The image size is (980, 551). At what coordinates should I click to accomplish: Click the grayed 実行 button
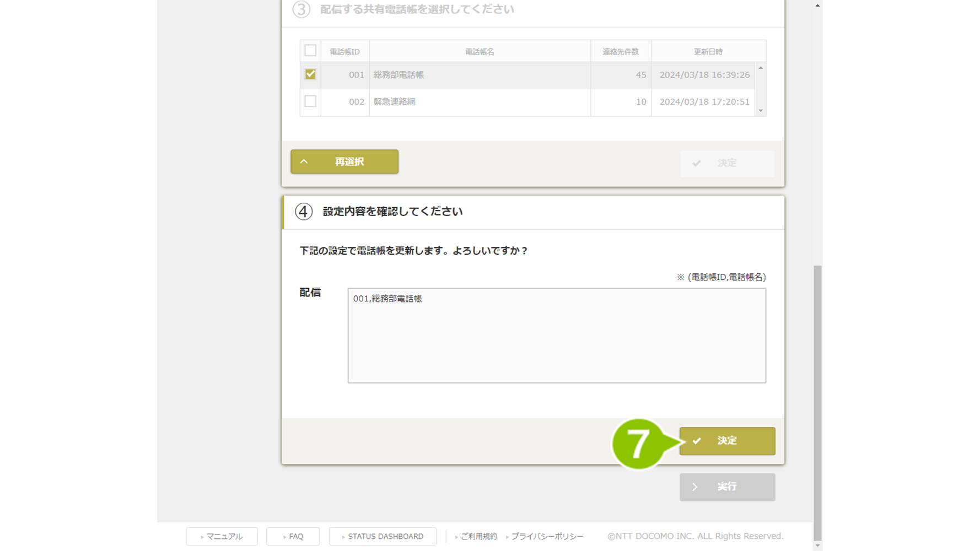click(x=726, y=487)
